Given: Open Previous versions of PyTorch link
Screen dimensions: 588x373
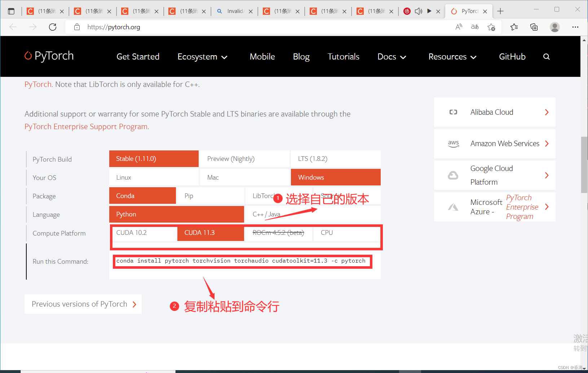Looking at the screenshot, I should click(83, 304).
